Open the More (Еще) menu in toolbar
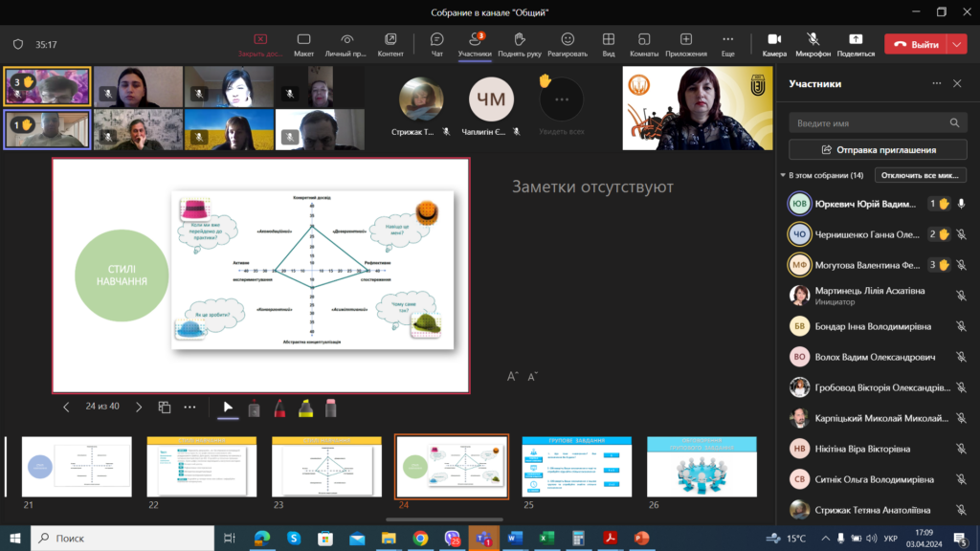 click(727, 44)
